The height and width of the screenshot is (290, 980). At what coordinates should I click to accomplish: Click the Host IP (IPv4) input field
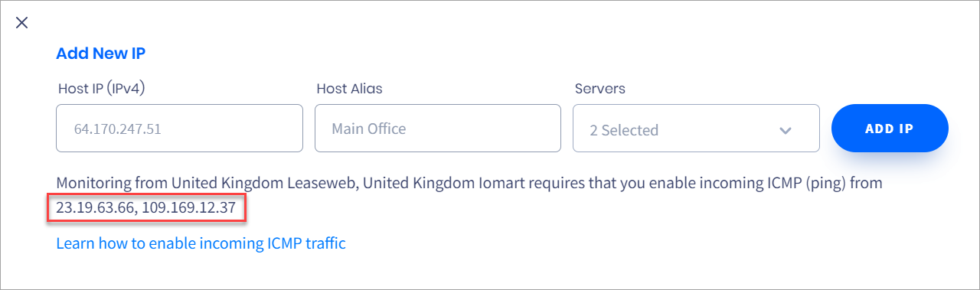click(x=179, y=129)
